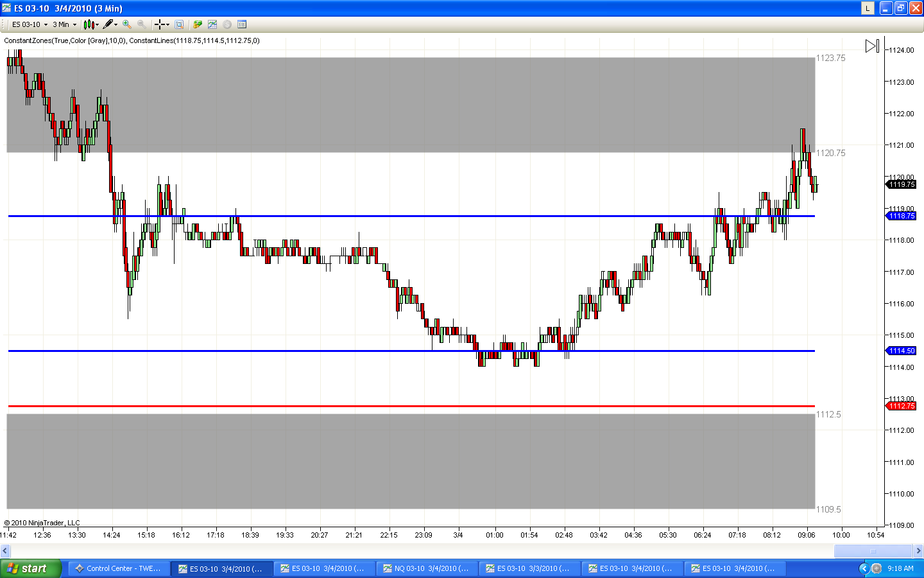924x578 pixels.
Task: Click the 1110.00 price axis label
Action: pos(902,494)
